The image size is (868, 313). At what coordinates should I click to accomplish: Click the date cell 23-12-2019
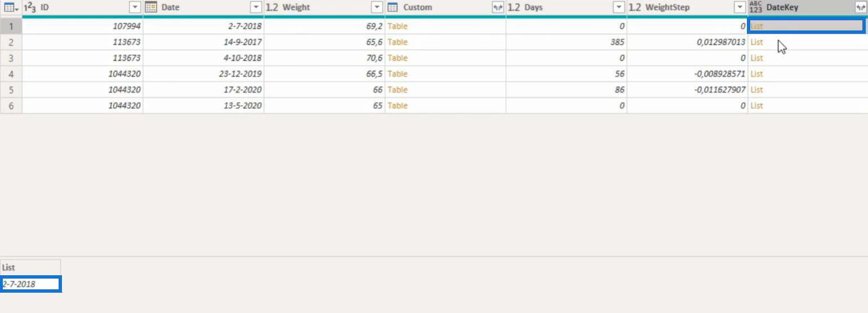point(204,74)
